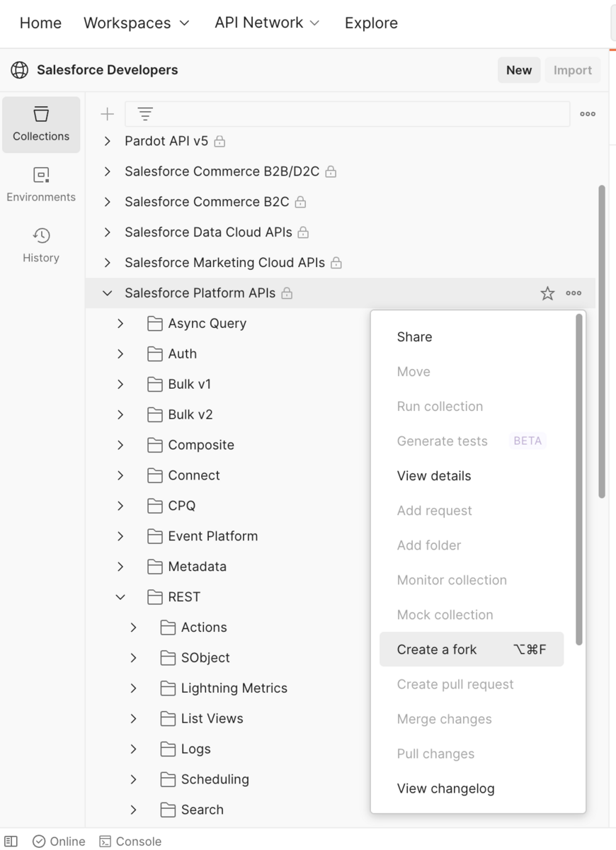Viewport: 616px width, 850px height.
Task: Click the filter icon in search bar
Action: tap(145, 113)
